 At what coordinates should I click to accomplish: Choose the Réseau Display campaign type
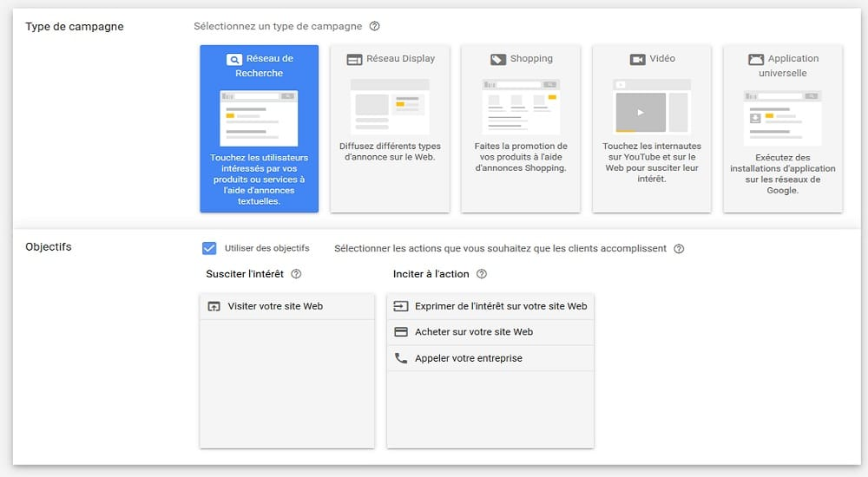pos(390,128)
